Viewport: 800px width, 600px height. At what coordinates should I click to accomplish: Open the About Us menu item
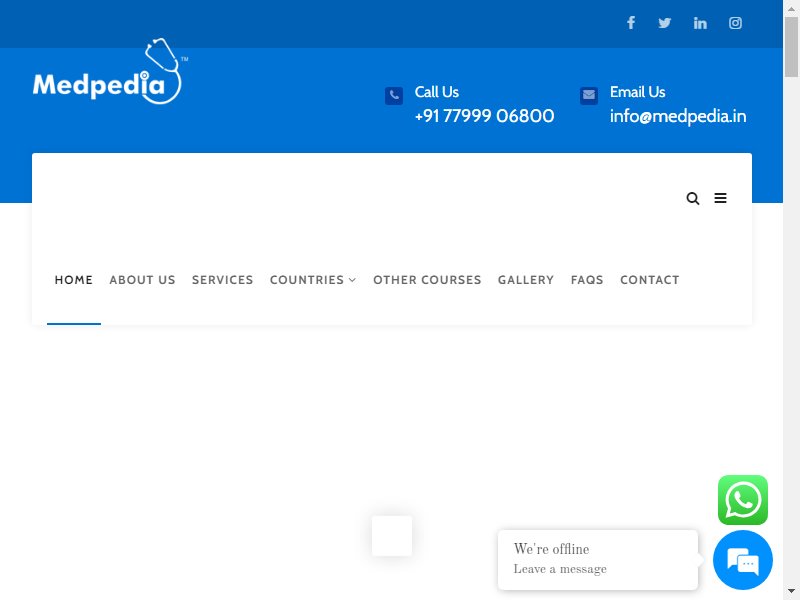coord(142,280)
